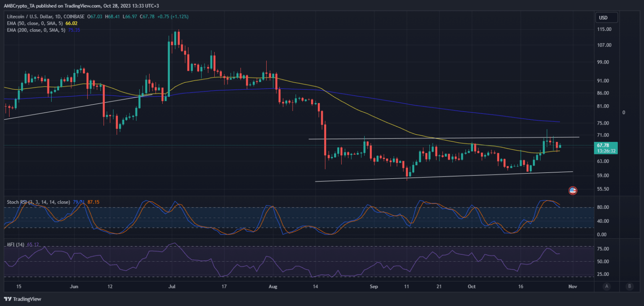Screen dimensions: 644x306
Task: Select the lower white support trendline
Action: pyautogui.click(x=419, y=177)
